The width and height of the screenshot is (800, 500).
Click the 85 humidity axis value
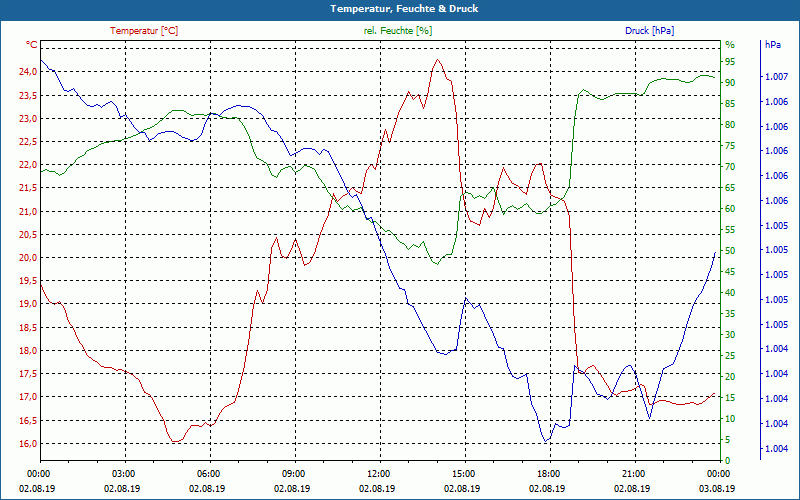[730, 104]
